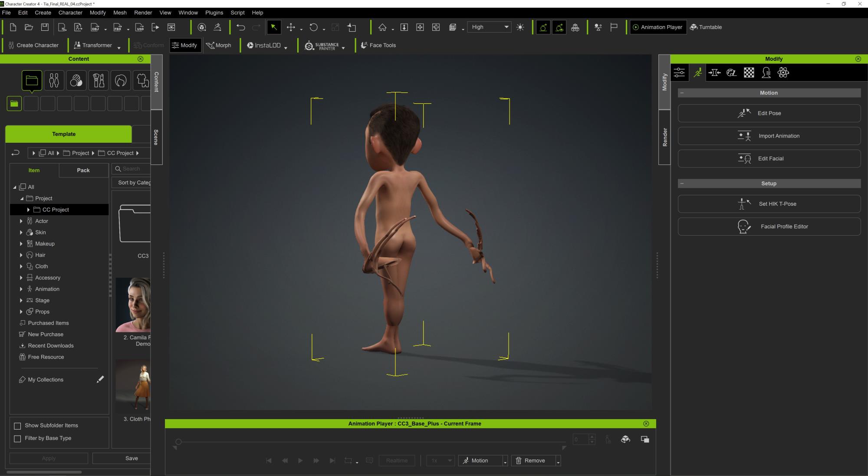Open the Skin category icon in Content

76,80
